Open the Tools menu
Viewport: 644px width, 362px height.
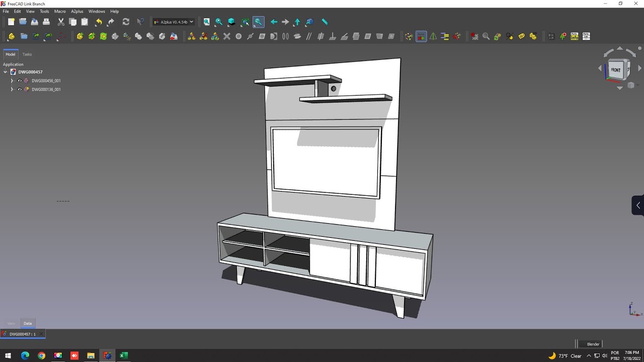[x=44, y=11]
